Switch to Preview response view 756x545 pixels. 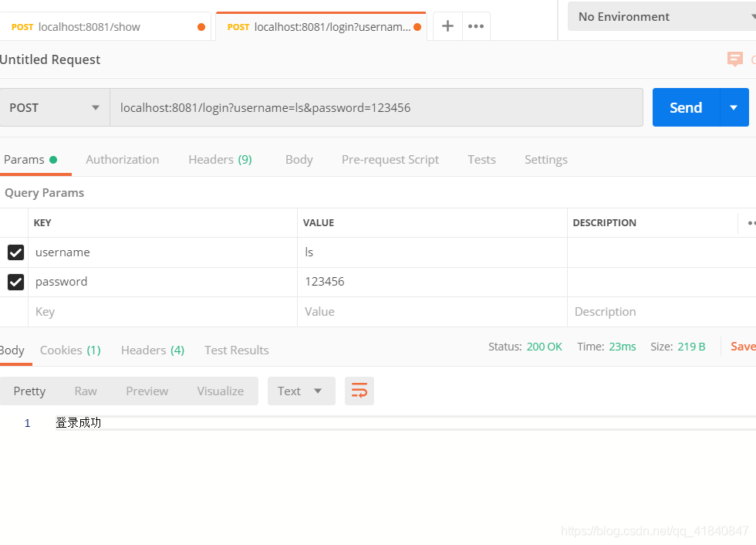(x=147, y=391)
